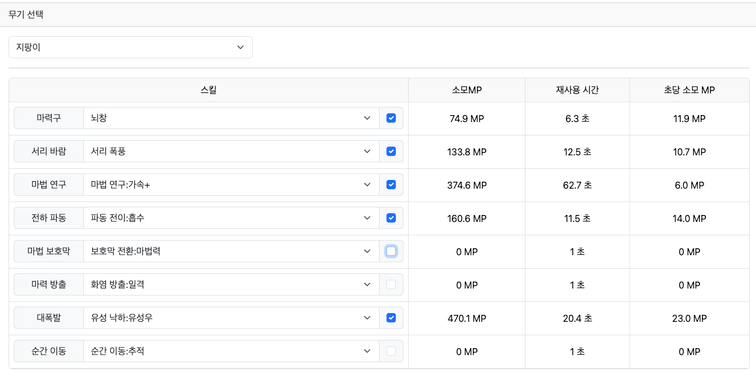The height and width of the screenshot is (375, 756).
Task: Open the 지팡이 weapon dropdown
Action: tap(130, 47)
